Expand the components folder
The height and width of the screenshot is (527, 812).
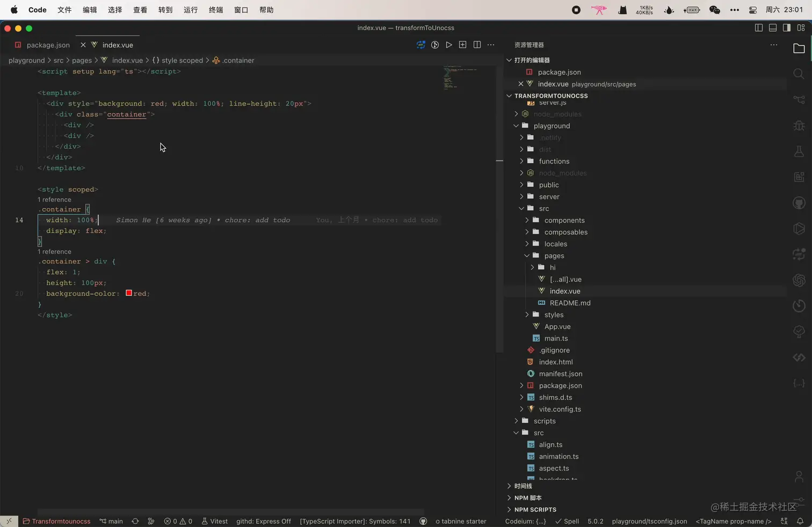point(527,220)
